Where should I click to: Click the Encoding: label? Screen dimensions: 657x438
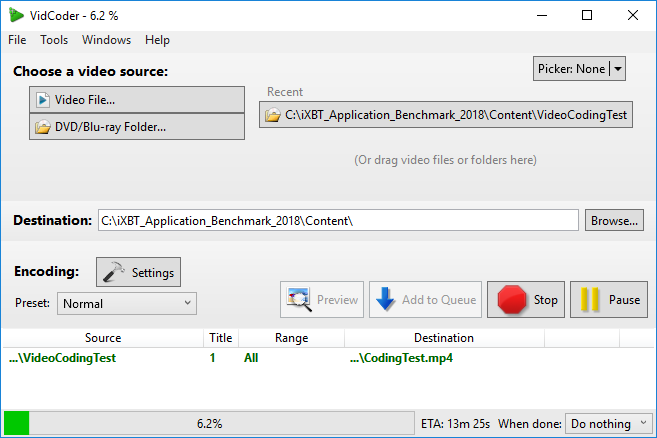point(47,272)
